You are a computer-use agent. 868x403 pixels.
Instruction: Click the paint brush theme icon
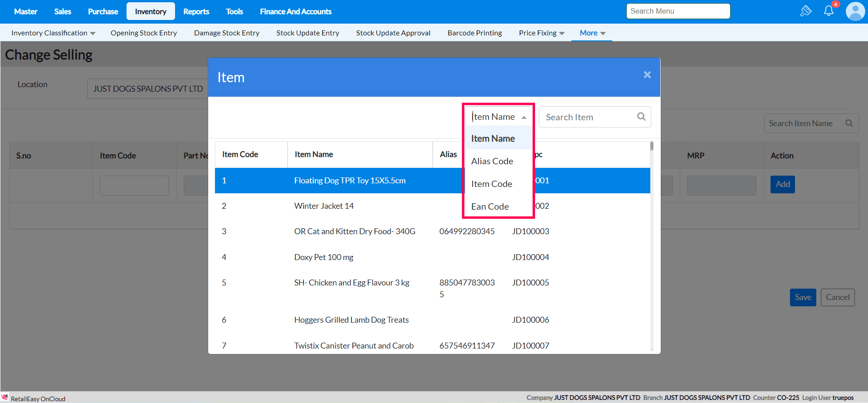(x=805, y=11)
